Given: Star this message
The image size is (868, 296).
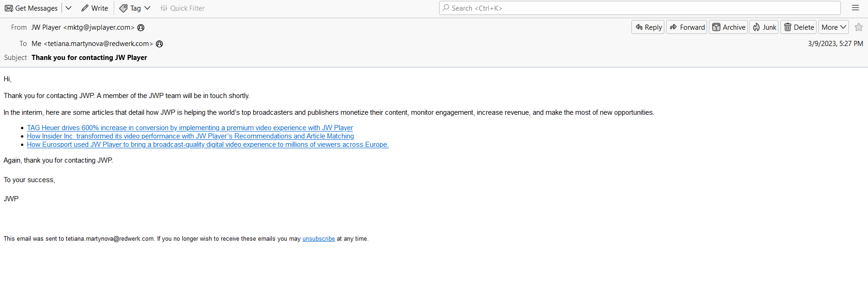Looking at the screenshot, I should (859, 27).
